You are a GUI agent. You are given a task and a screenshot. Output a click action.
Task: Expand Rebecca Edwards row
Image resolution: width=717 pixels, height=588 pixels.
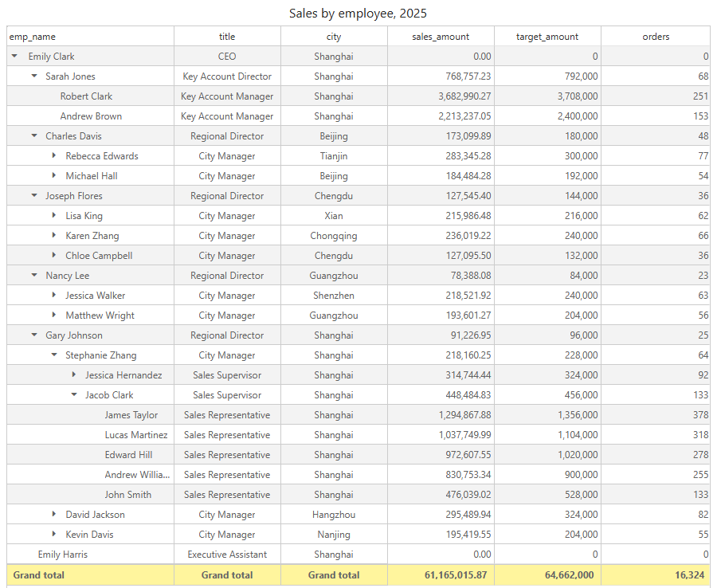tap(54, 155)
